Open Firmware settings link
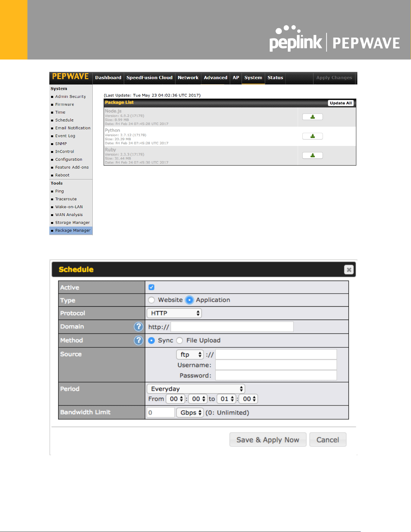 tap(65, 105)
